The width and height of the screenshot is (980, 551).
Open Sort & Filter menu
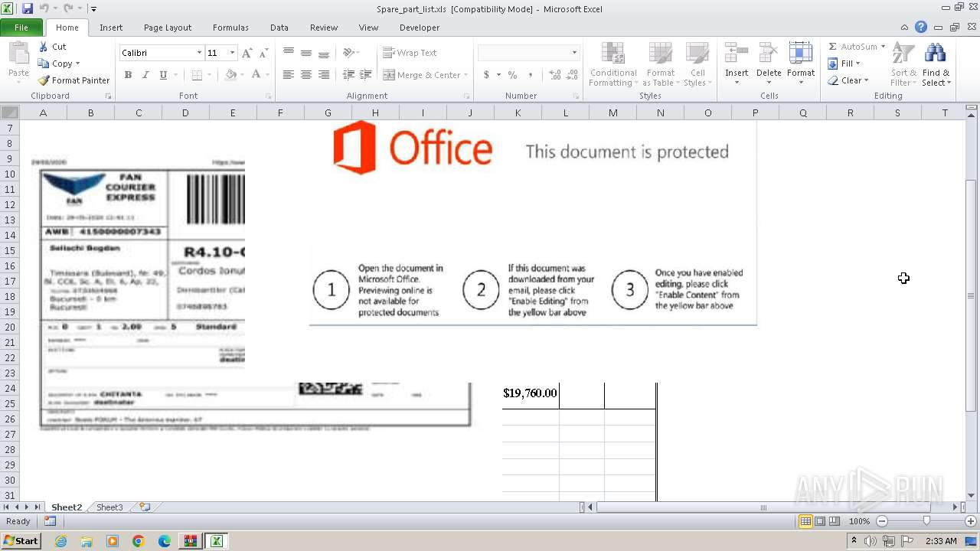(x=903, y=64)
